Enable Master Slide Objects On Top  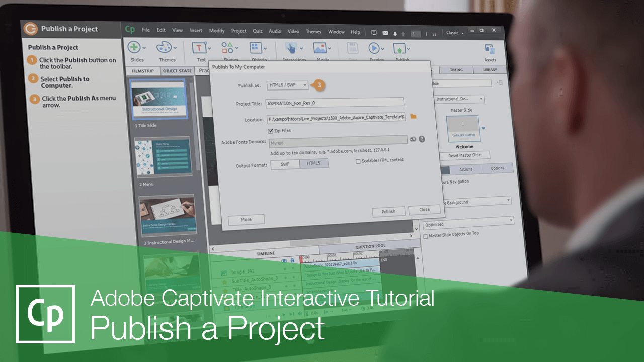424,234
